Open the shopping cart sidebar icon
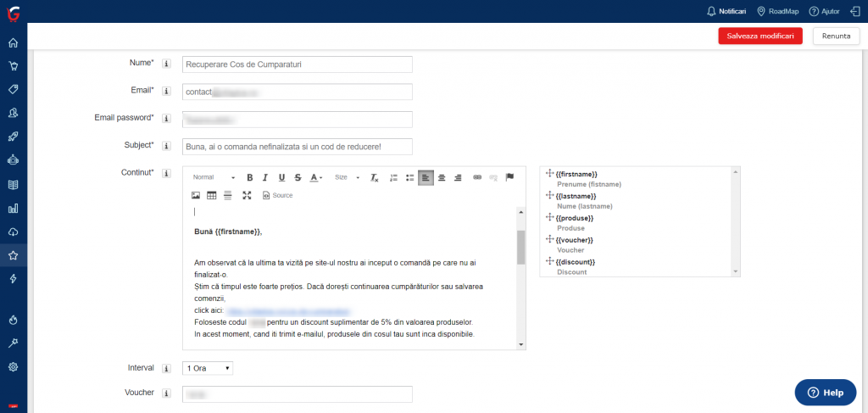This screenshot has width=868, height=413. 14,66
